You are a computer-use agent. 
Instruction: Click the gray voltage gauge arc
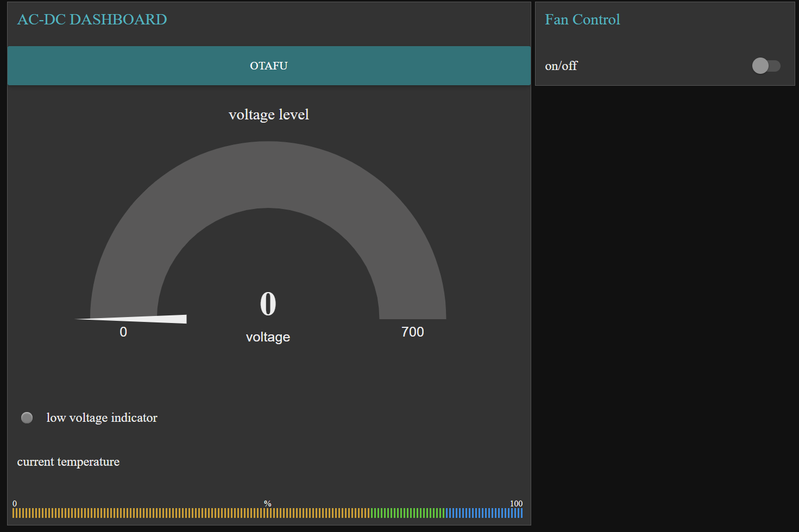[x=268, y=175]
